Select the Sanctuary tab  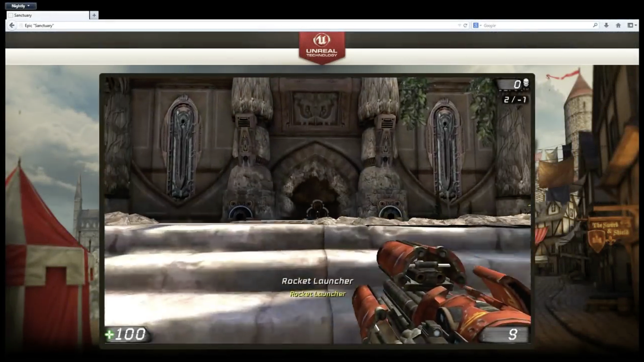47,15
